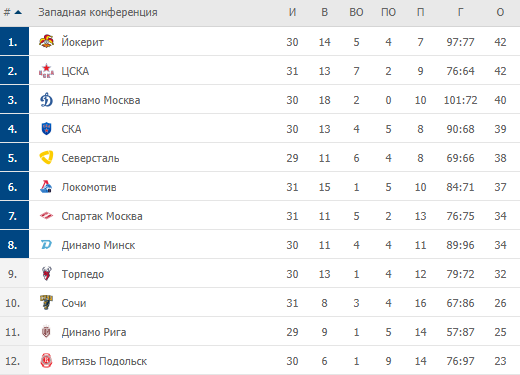Image resolution: width=520 pixels, height=375 pixels.
Task: Sort by the И games column header
Action: pyautogui.click(x=292, y=12)
